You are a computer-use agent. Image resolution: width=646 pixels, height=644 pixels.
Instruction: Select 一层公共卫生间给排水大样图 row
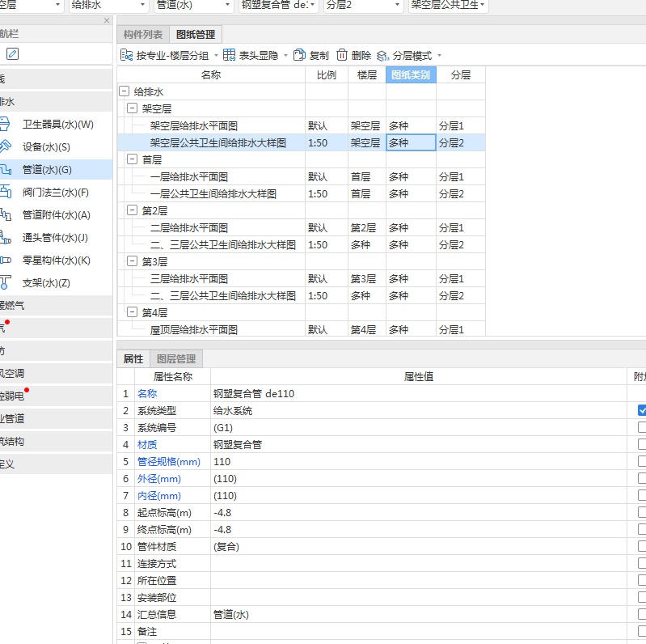point(301,194)
